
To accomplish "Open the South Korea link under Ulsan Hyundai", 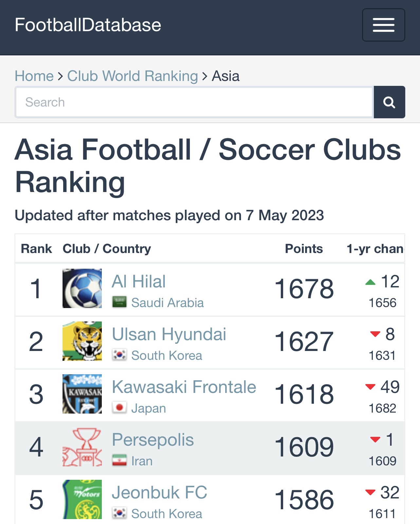I will (167, 356).
